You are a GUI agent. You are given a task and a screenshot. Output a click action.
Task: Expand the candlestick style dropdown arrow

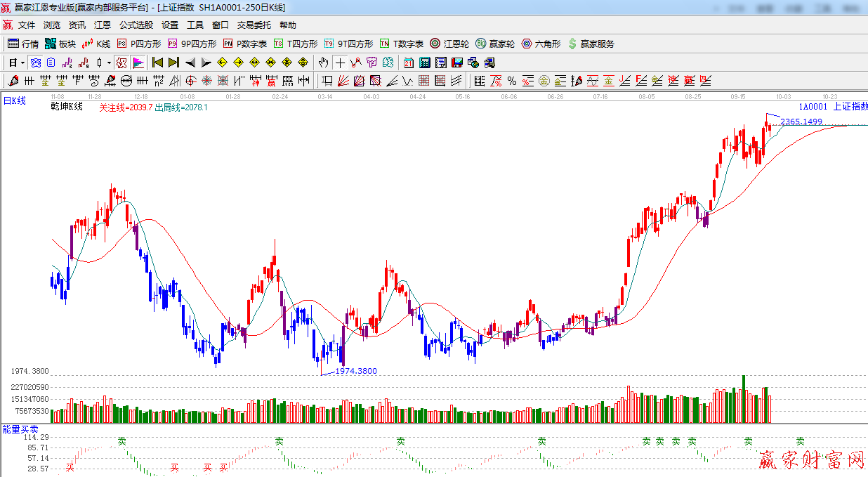109,63
